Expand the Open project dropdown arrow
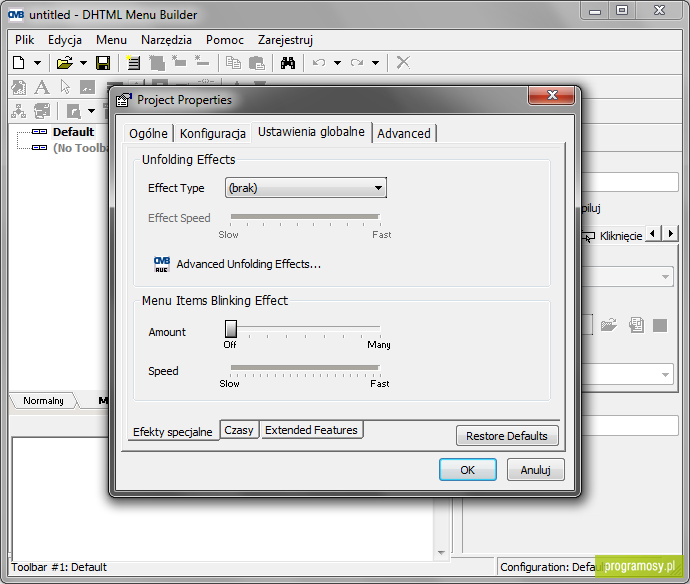The width and height of the screenshot is (690, 584). 83,63
